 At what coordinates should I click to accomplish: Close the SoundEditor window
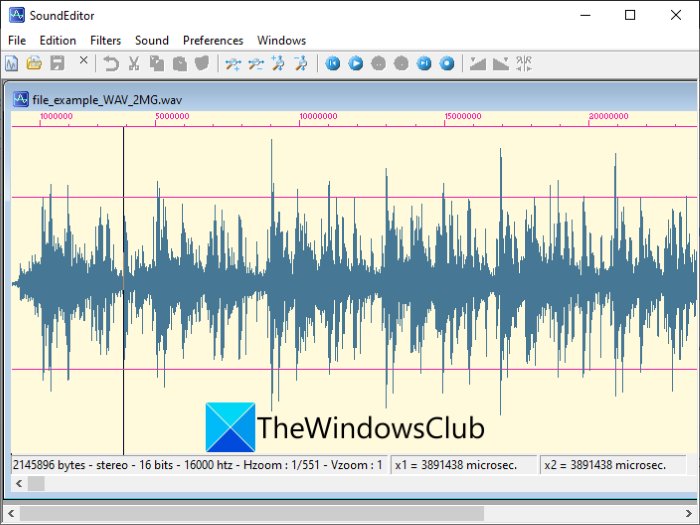pyautogui.click(x=676, y=15)
